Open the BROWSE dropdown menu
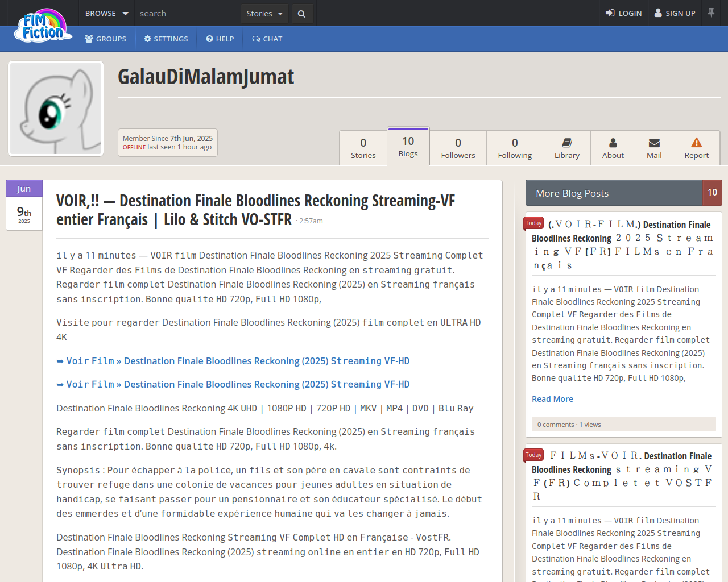 [106, 13]
